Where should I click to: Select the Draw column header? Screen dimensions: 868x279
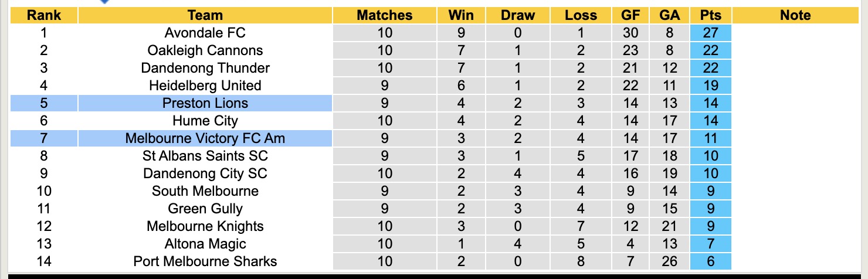pos(517,15)
